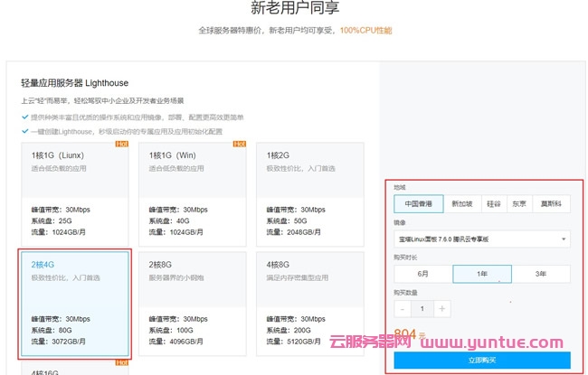Click the purchase quantity input field
588x375 pixels.
422,309
